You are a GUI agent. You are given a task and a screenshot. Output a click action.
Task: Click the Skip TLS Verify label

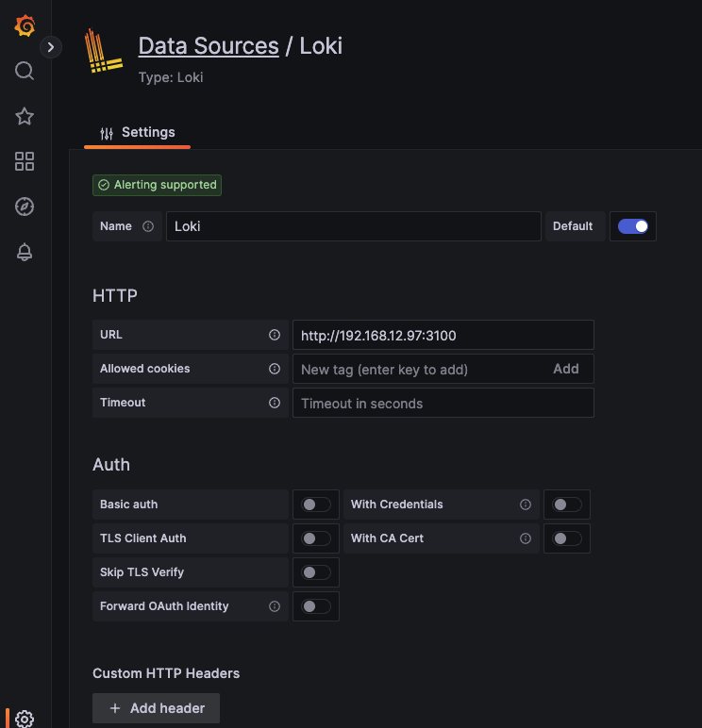coord(142,572)
